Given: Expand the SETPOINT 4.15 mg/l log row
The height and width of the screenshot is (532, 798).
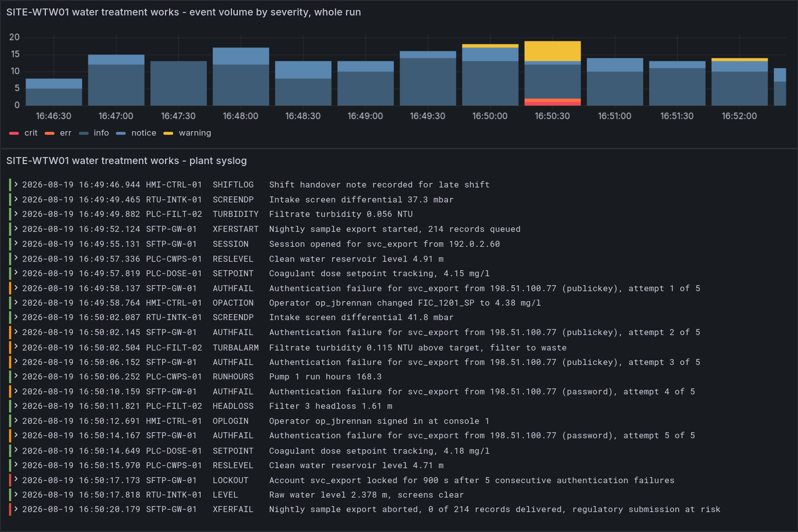Looking at the screenshot, I should (16, 273).
